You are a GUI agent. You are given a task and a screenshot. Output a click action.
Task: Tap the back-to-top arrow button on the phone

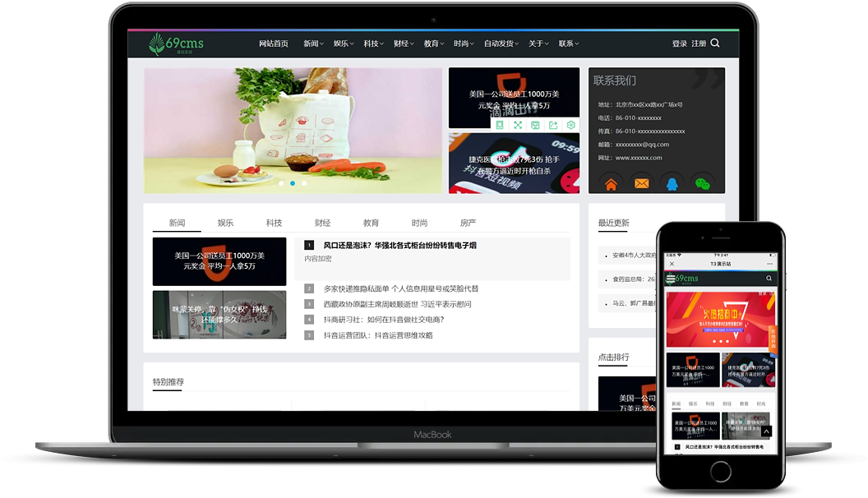click(x=766, y=431)
